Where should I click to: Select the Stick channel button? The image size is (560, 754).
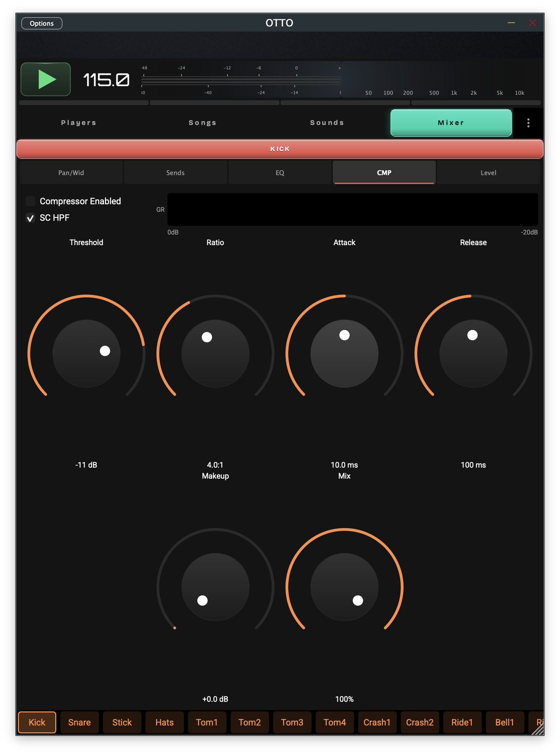point(122,722)
